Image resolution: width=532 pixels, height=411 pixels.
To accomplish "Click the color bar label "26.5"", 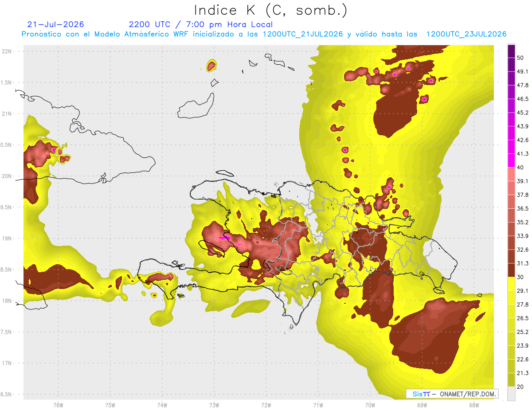I will [x=523, y=318].
